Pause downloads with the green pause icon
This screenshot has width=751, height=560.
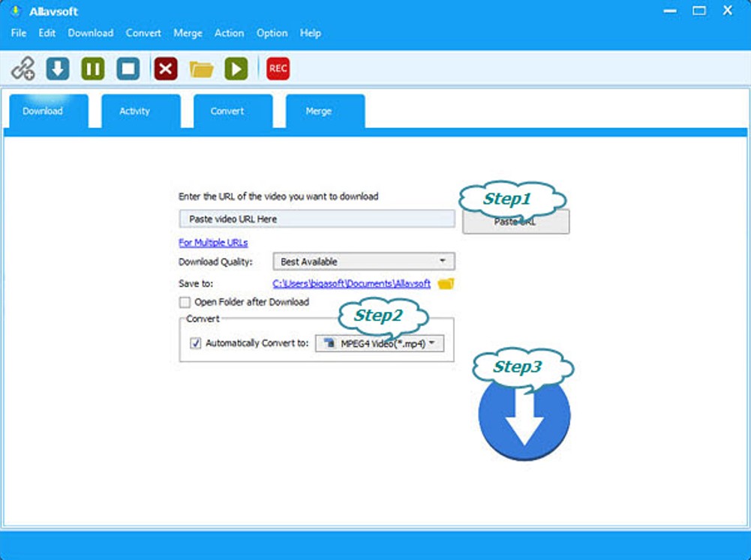tap(93, 69)
